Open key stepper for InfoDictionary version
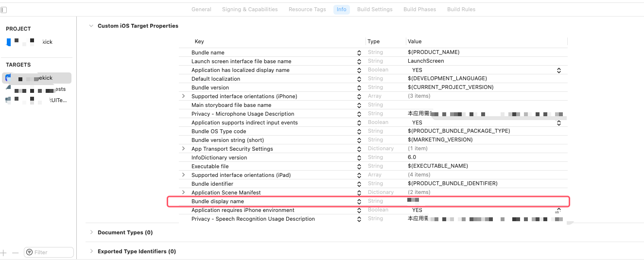Viewport: 644px width, 263px height. [x=359, y=158]
